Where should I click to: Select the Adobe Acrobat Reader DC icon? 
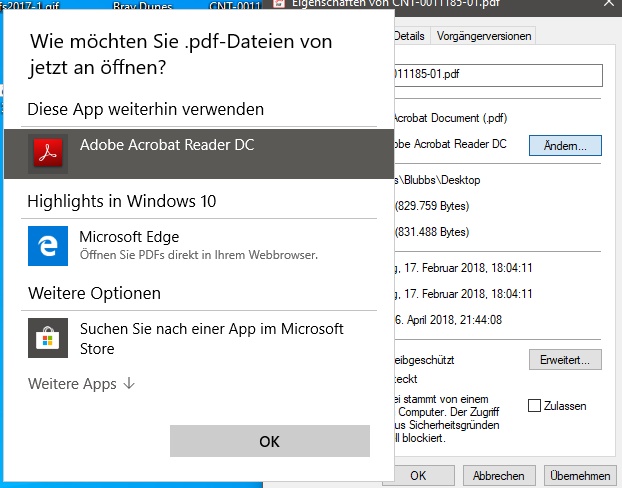(x=48, y=154)
